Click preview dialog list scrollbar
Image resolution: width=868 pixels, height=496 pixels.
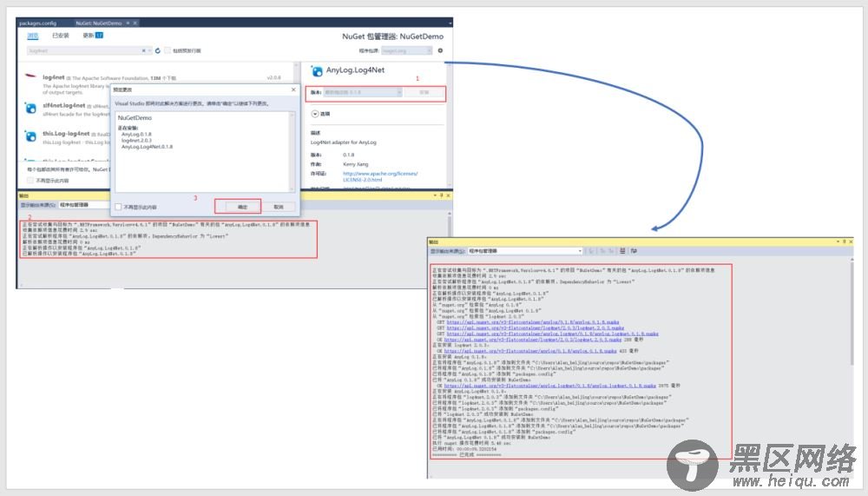tap(292, 152)
